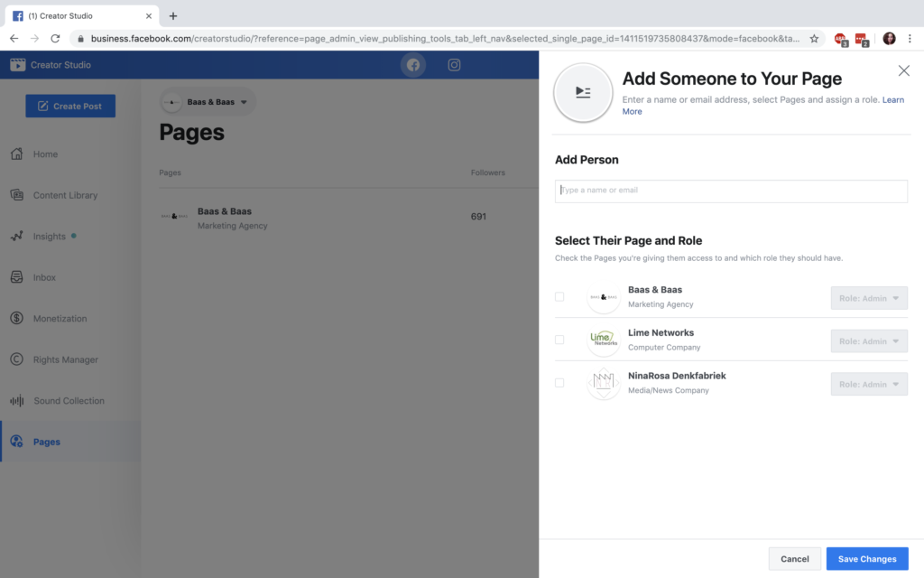Click the follower count 691
The width and height of the screenshot is (924, 578).
478,217
